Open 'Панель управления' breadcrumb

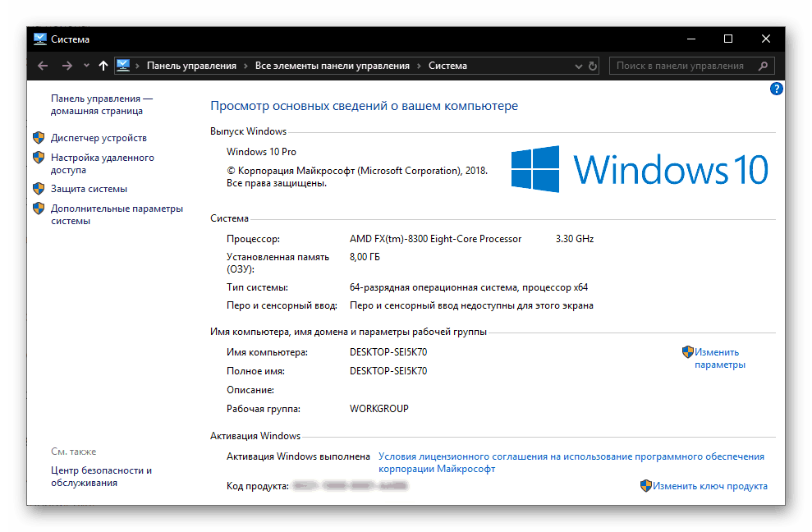click(x=191, y=66)
